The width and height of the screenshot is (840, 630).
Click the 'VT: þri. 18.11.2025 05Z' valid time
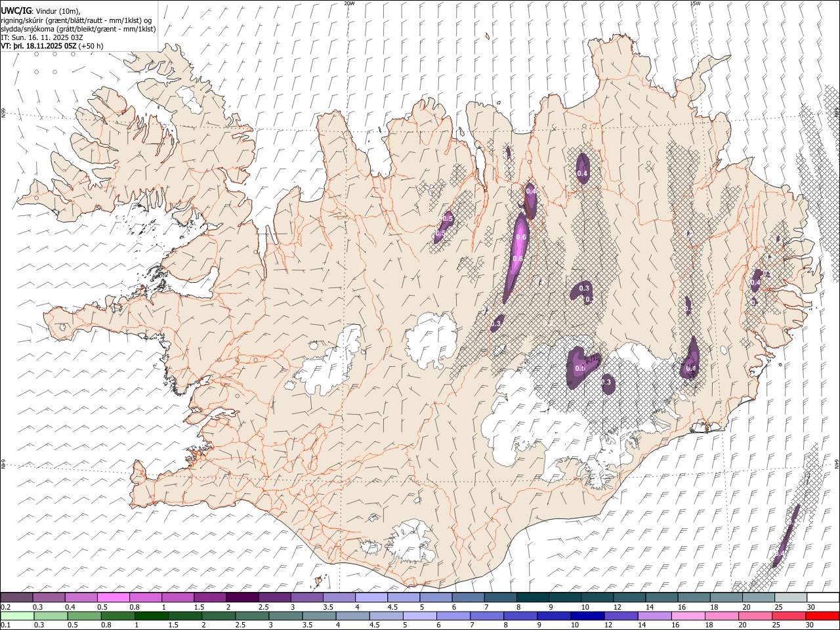point(39,46)
